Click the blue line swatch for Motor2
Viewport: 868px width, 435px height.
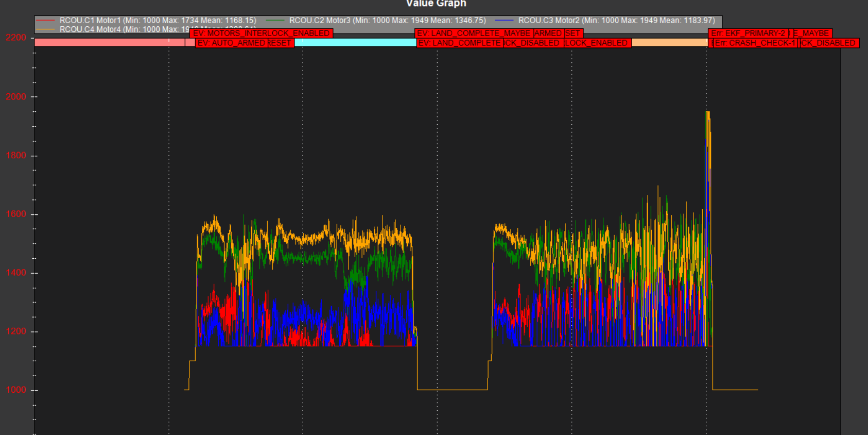[x=504, y=21]
